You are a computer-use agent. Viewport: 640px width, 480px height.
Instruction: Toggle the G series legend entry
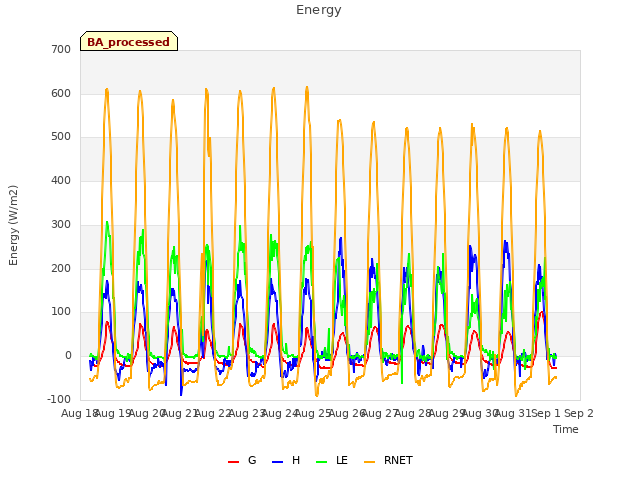pyautogui.click(x=242, y=460)
